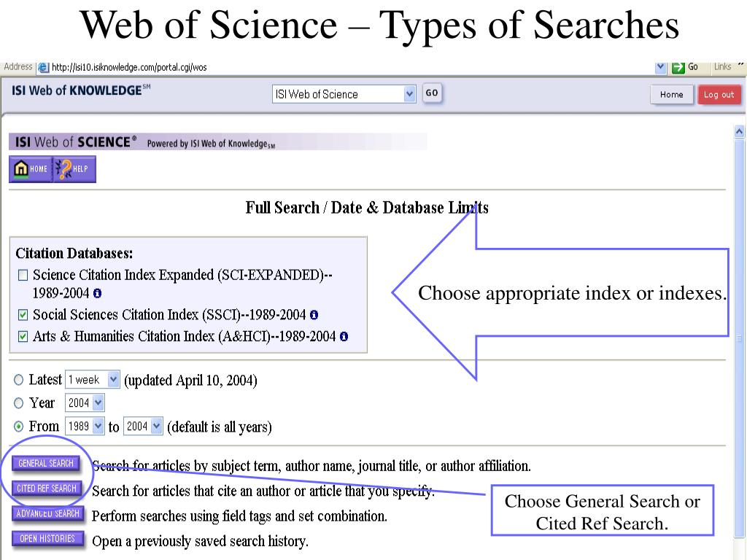Open the From 1989 year dropdown

[85, 426]
